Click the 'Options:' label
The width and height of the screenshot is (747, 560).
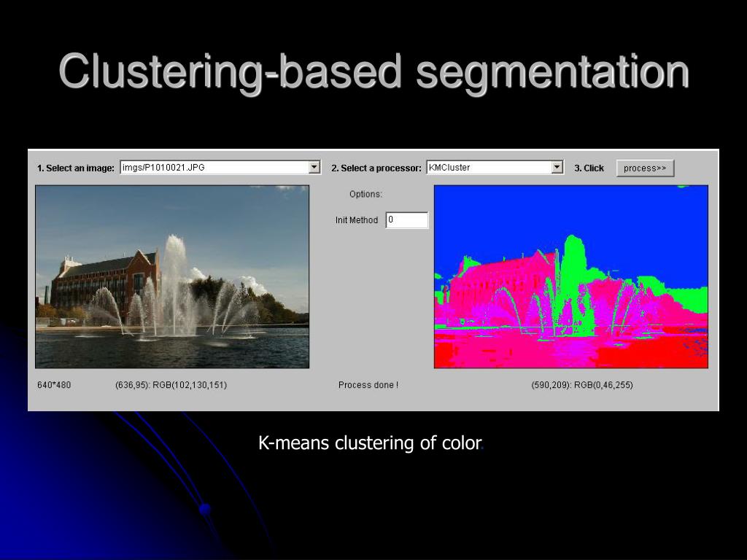(365, 194)
